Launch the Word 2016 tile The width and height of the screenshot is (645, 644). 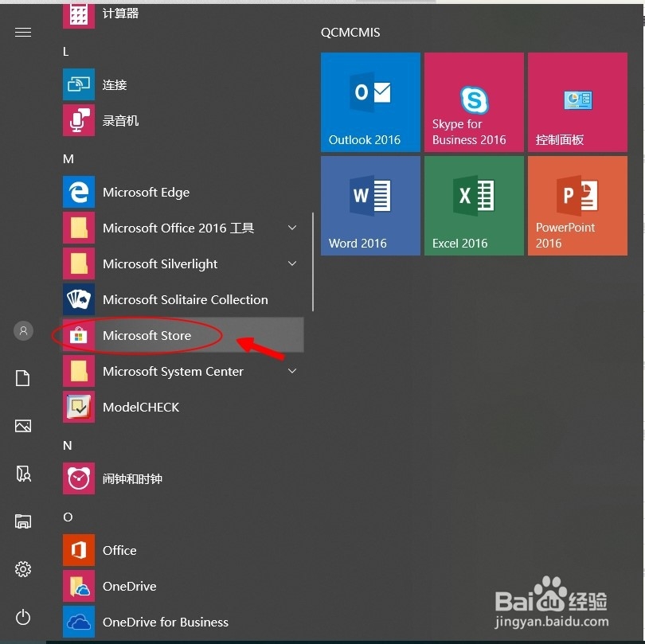[370, 205]
